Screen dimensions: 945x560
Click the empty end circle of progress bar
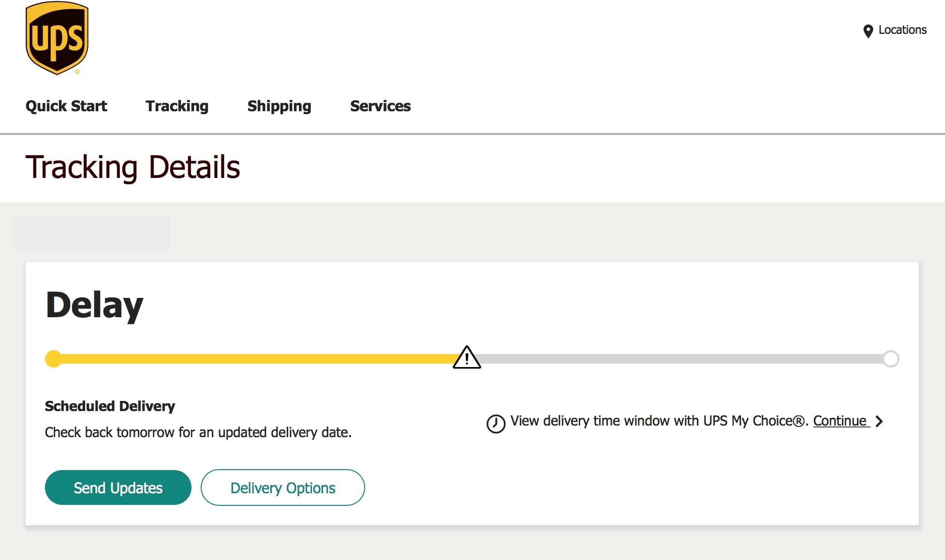click(x=891, y=359)
